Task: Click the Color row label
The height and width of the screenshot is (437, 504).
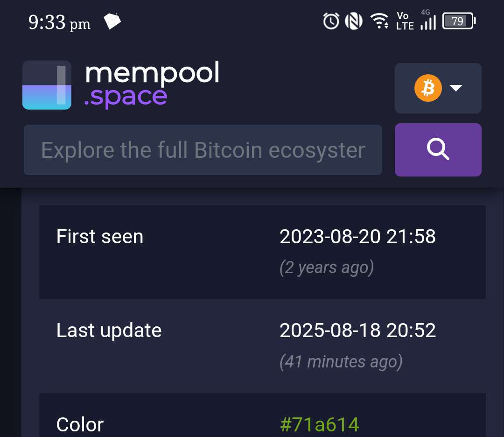Action: pos(80,424)
